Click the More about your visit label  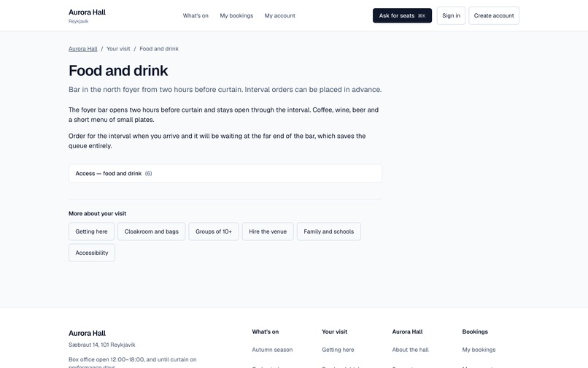pyautogui.click(x=97, y=213)
